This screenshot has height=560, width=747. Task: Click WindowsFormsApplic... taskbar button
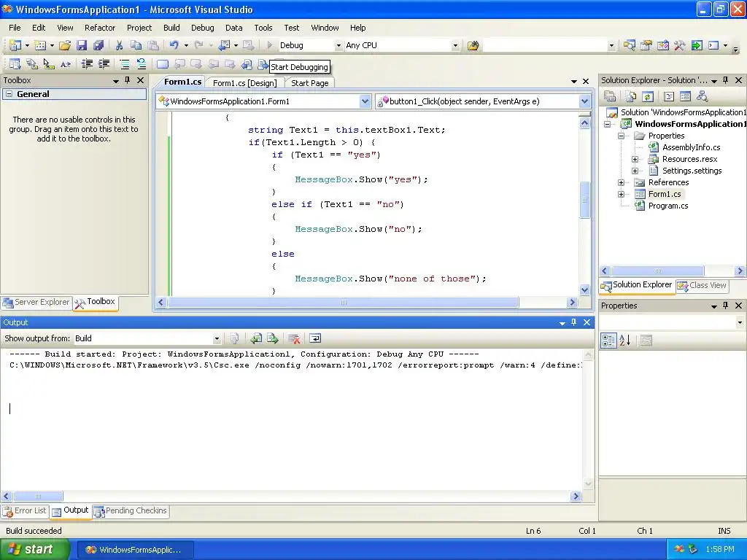(x=135, y=550)
